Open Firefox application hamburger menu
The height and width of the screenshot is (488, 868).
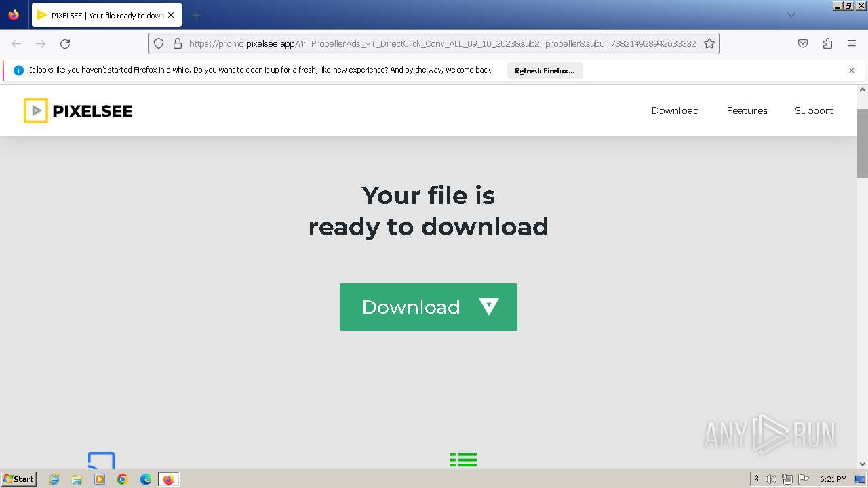coord(852,43)
